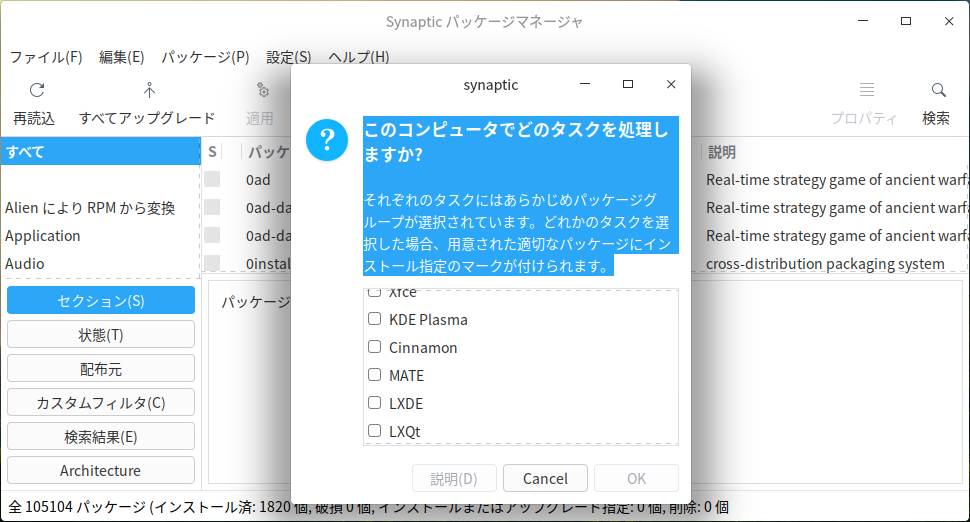Screen dimensions: 970x522
Task: Click the status box for package 0ad
Action: [x=212, y=179]
